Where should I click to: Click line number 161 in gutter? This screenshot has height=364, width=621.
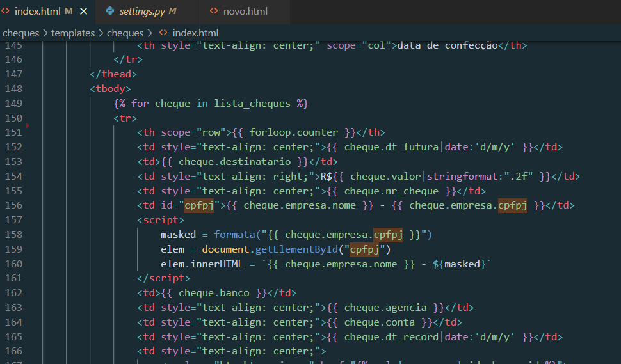pyautogui.click(x=14, y=278)
